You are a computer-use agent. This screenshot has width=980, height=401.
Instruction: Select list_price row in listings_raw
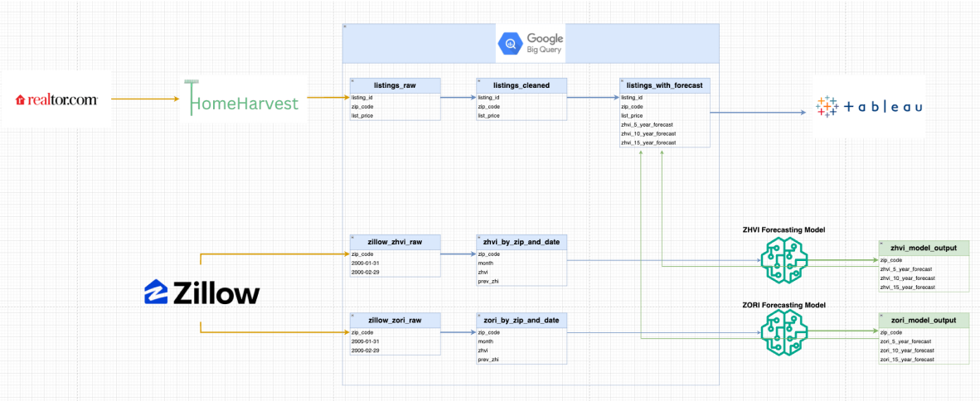tap(395, 115)
